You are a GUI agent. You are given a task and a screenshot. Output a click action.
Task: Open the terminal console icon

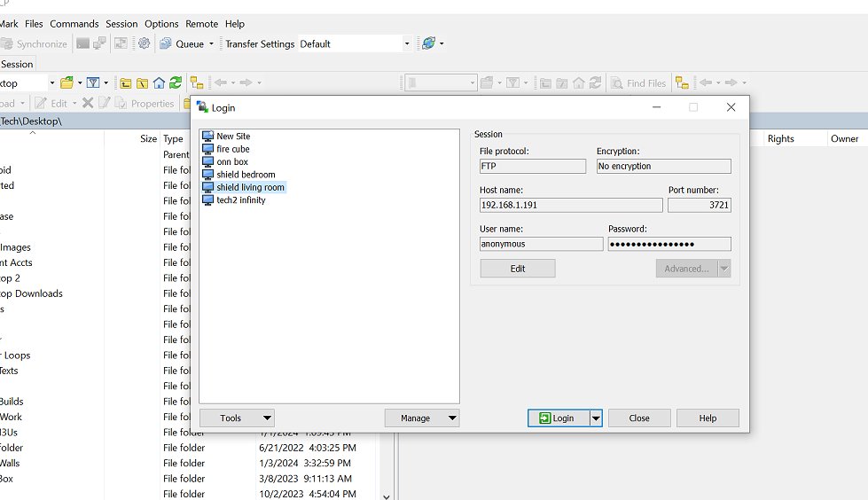tap(82, 43)
